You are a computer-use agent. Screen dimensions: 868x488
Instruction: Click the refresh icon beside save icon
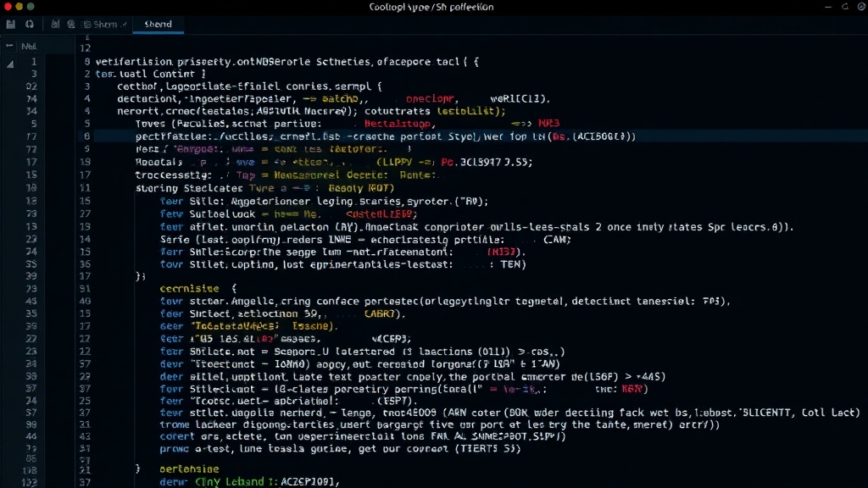pos(30,25)
